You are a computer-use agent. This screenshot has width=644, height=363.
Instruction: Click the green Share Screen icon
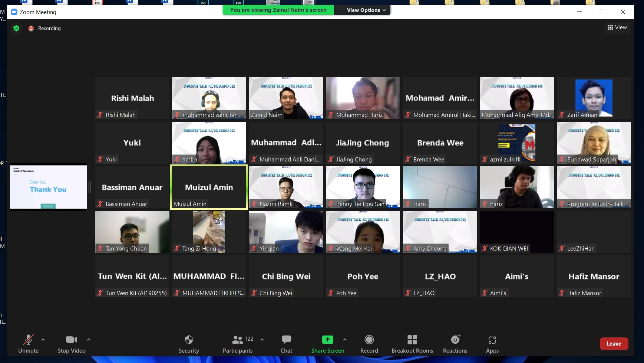(x=327, y=340)
